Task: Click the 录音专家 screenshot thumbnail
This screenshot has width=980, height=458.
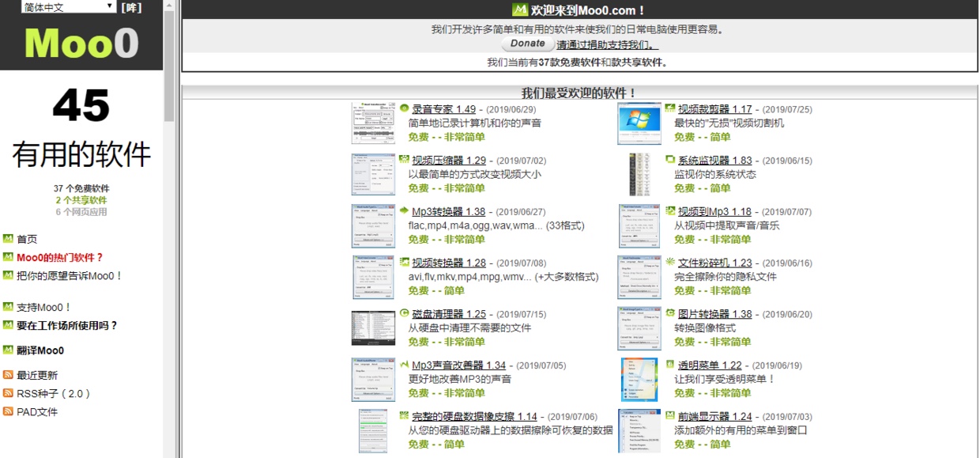Action: 373,123
